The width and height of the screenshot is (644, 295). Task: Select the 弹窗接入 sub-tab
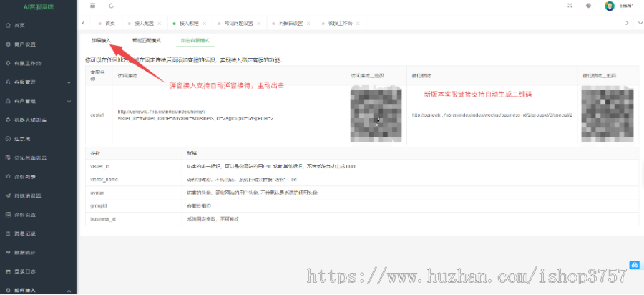click(101, 40)
